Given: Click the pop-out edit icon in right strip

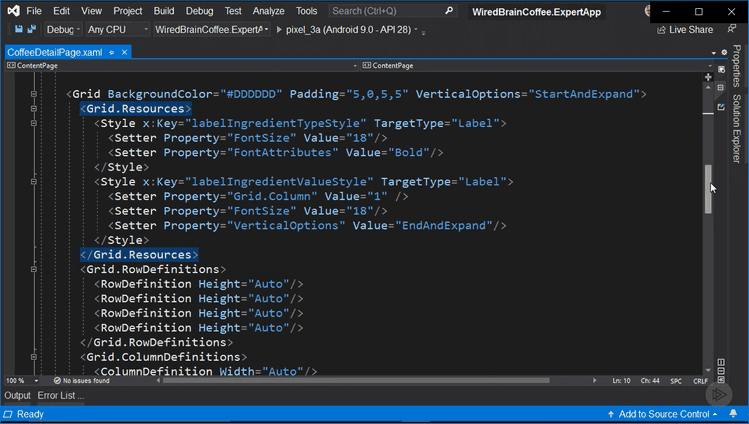Looking at the screenshot, I should (x=721, y=107).
